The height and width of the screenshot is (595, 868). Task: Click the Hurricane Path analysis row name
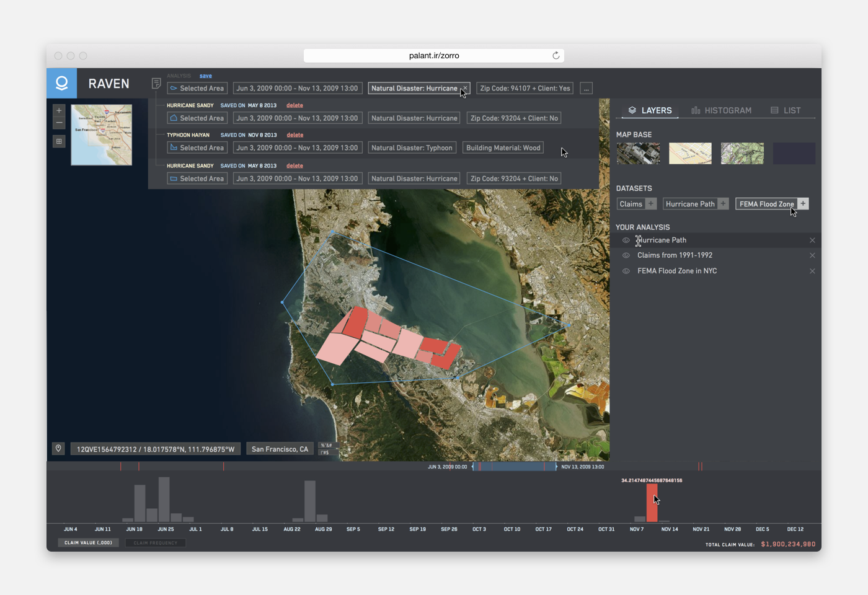[662, 240]
